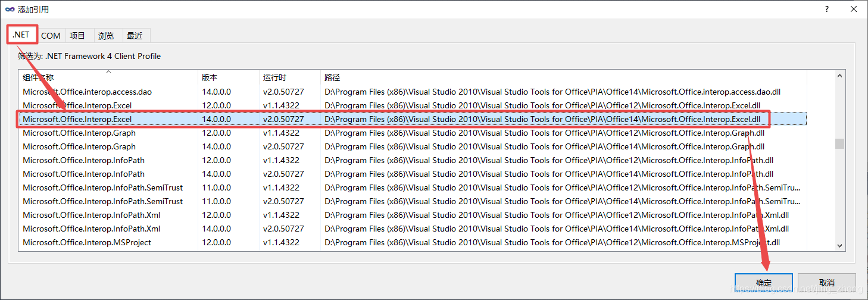Select Microsoft.Office.interop.access.dao component
The image size is (868, 300).
413,92
